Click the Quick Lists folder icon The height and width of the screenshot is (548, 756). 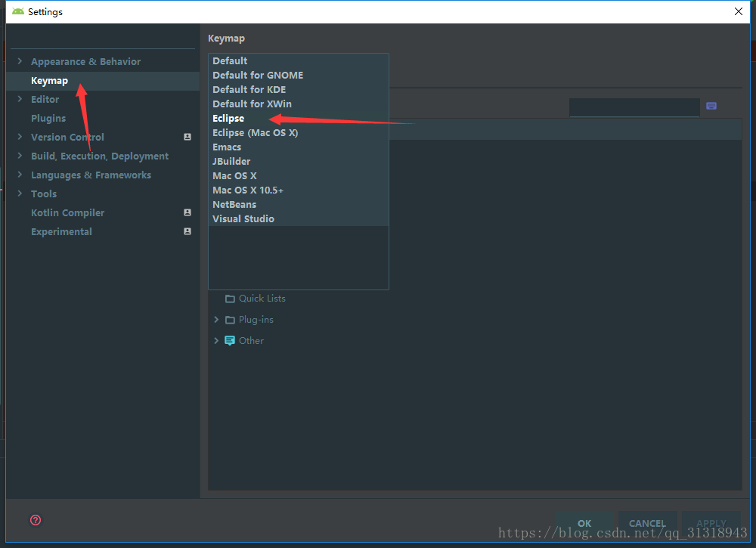click(230, 299)
